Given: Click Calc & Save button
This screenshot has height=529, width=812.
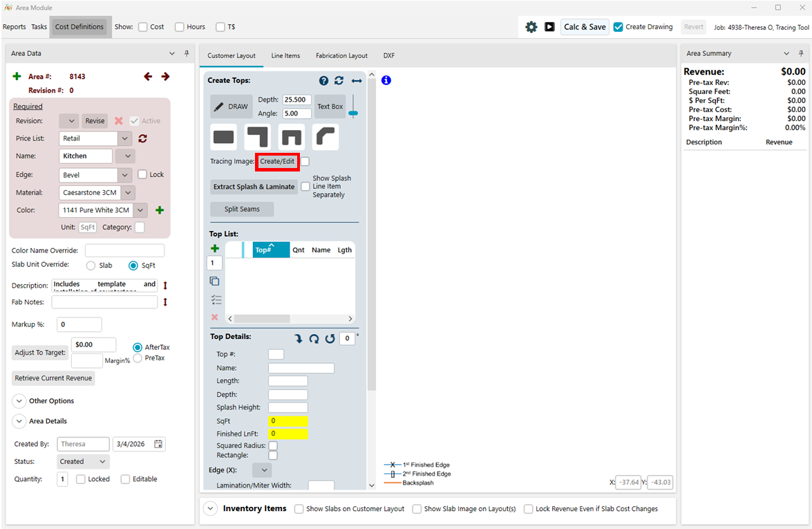Looking at the screenshot, I should tap(585, 27).
